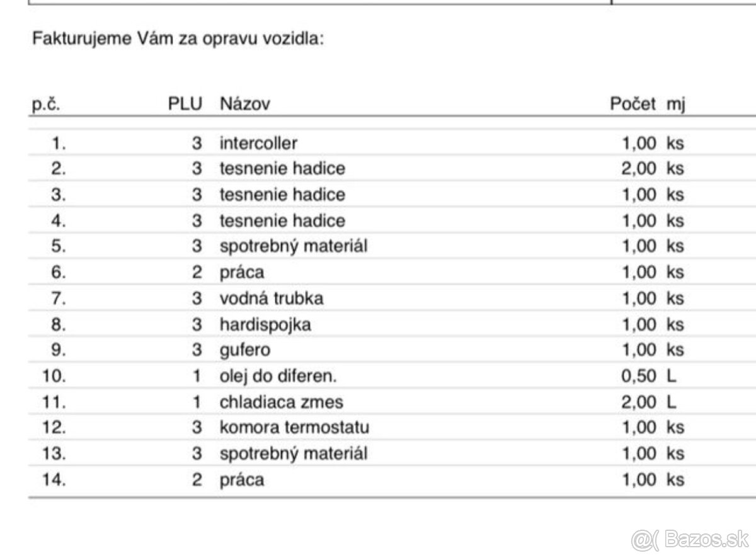Screen dimensions: 756x558
Task: Click the 'Počet' column header
Action: 633,104
